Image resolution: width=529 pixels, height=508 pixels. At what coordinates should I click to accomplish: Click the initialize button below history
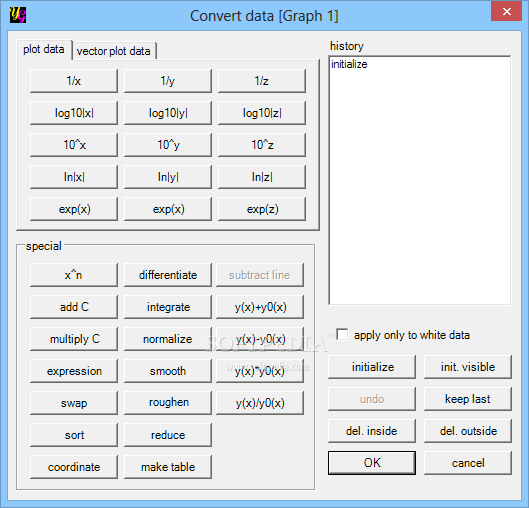point(372,367)
